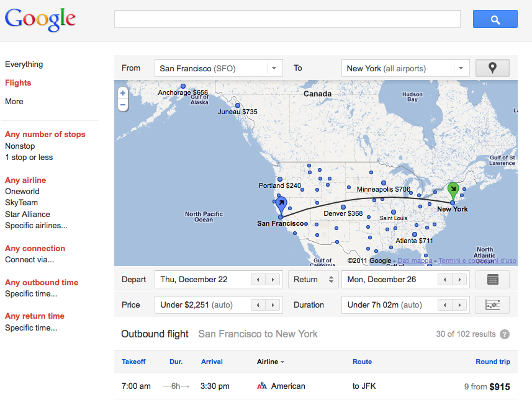The image size is (532, 400).
Task: Open the Return trip type selector
Action: click(313, 280)
